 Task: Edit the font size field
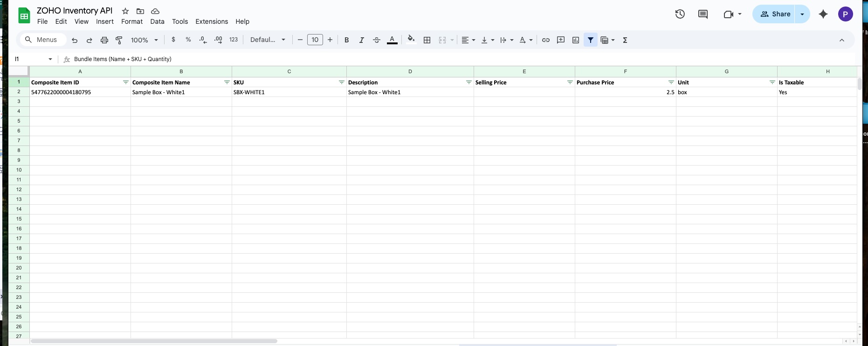coord(315,40)
